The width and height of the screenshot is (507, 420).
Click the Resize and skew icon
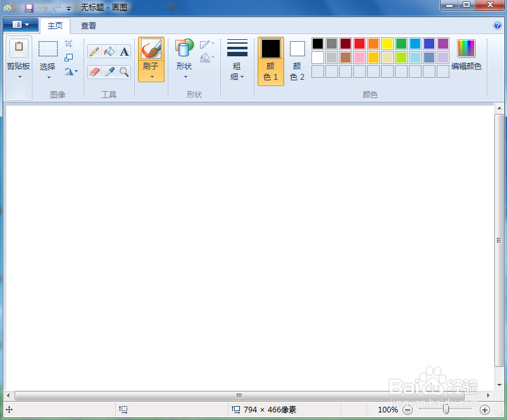pos(68,58)
